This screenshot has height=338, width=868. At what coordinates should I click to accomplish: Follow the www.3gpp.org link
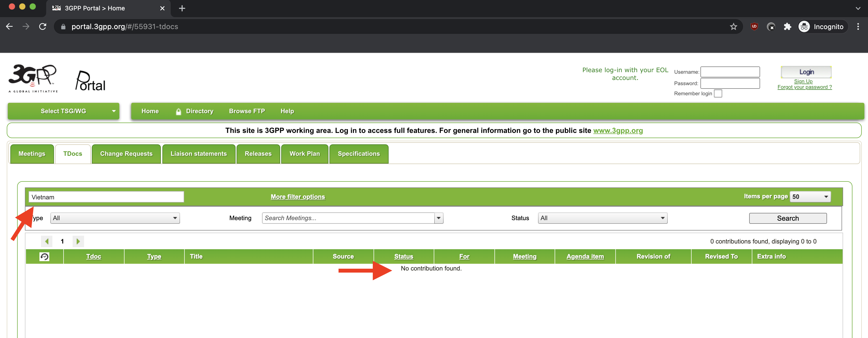click(x=618, y=131)
